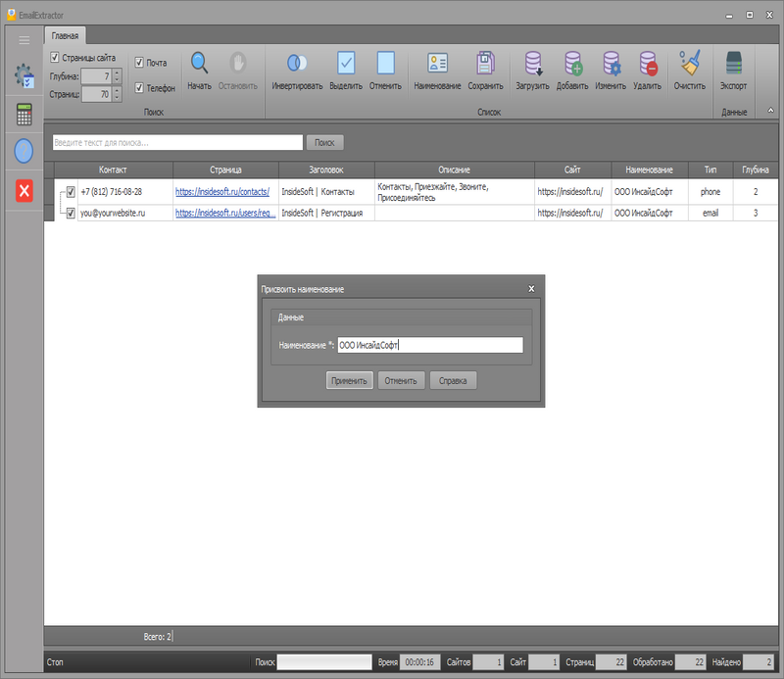Clear the list with the Очистить broom icon
This screenshot has width=784, height=679.
(x=690, y=64)
